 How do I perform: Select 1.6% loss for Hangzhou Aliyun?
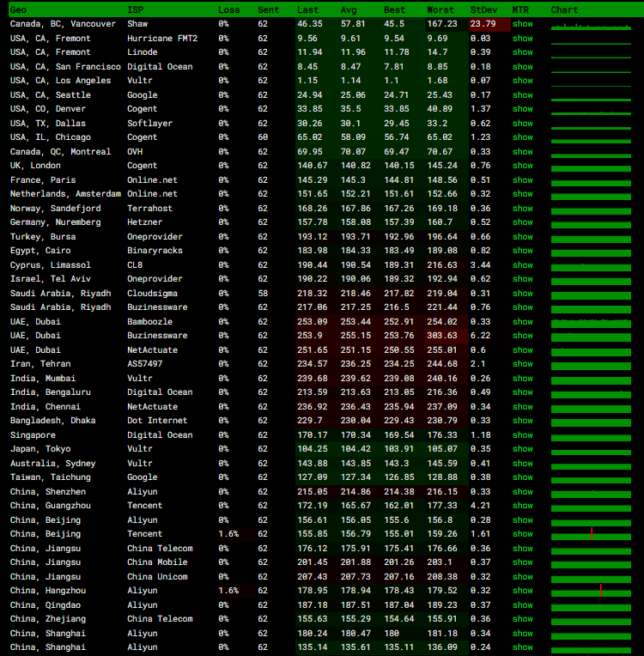pos(228,591)
